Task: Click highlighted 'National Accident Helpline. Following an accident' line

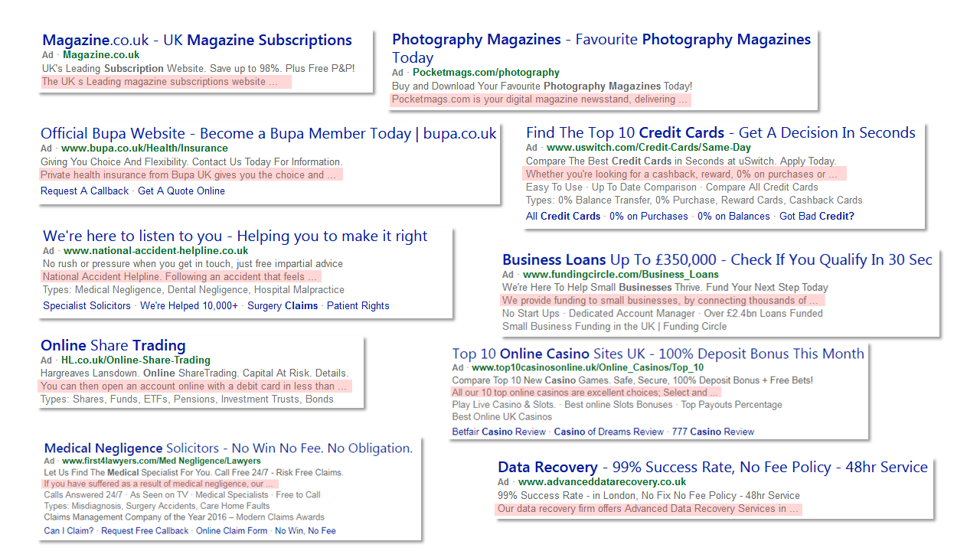Action: (x=180, y=277)
